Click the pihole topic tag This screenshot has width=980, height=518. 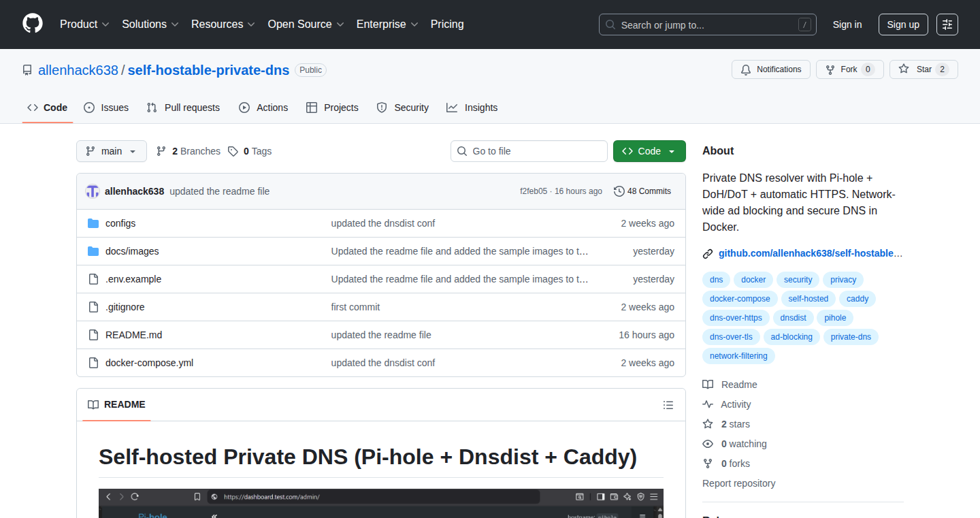click(x=835, y=318)
